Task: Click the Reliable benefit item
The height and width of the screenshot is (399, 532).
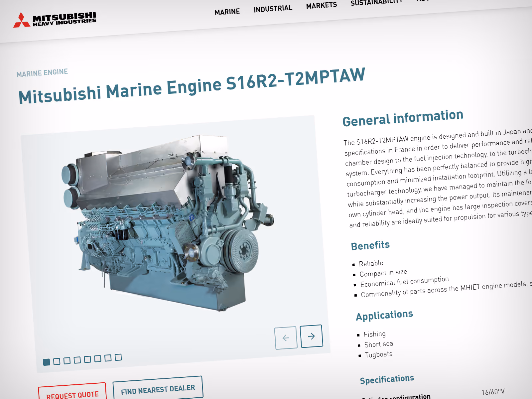Action: (371, 264)
